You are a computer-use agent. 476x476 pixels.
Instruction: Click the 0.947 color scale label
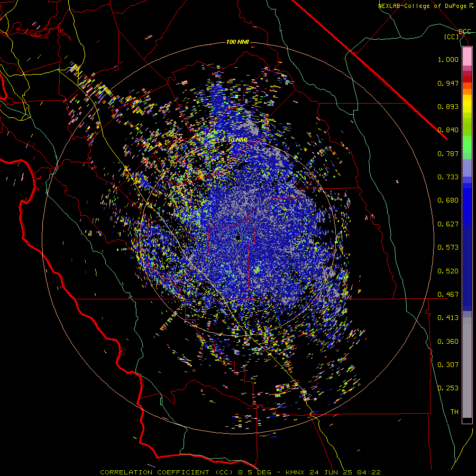coord(448,83)
